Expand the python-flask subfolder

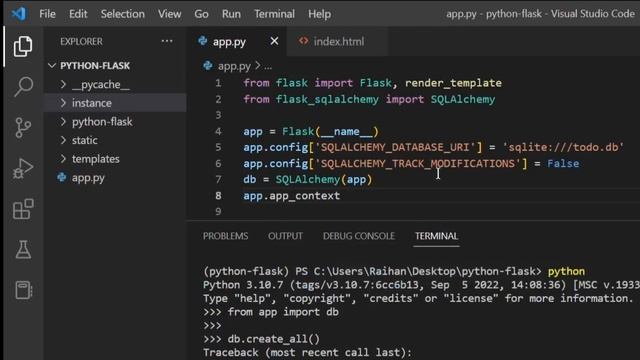click(63, 121)
